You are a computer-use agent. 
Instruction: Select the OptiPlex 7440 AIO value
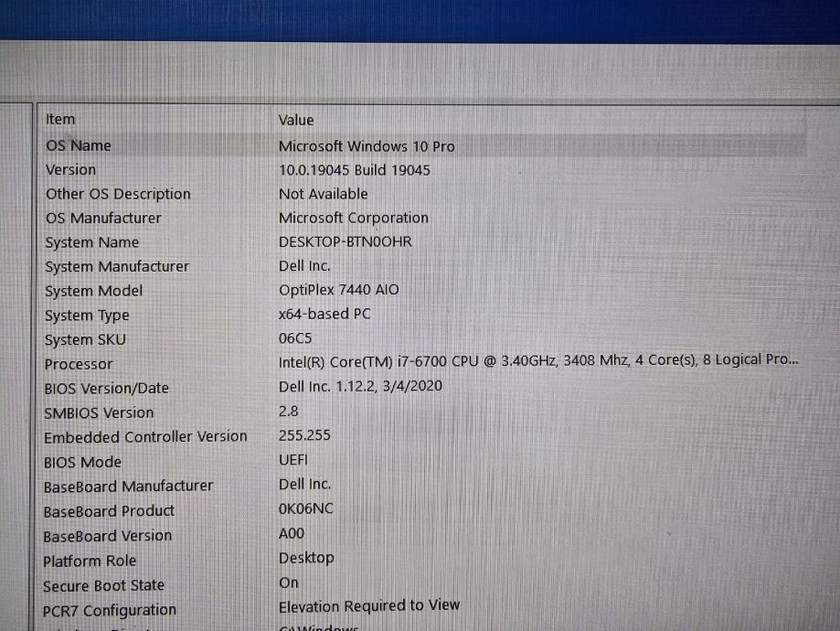(338, 290)
